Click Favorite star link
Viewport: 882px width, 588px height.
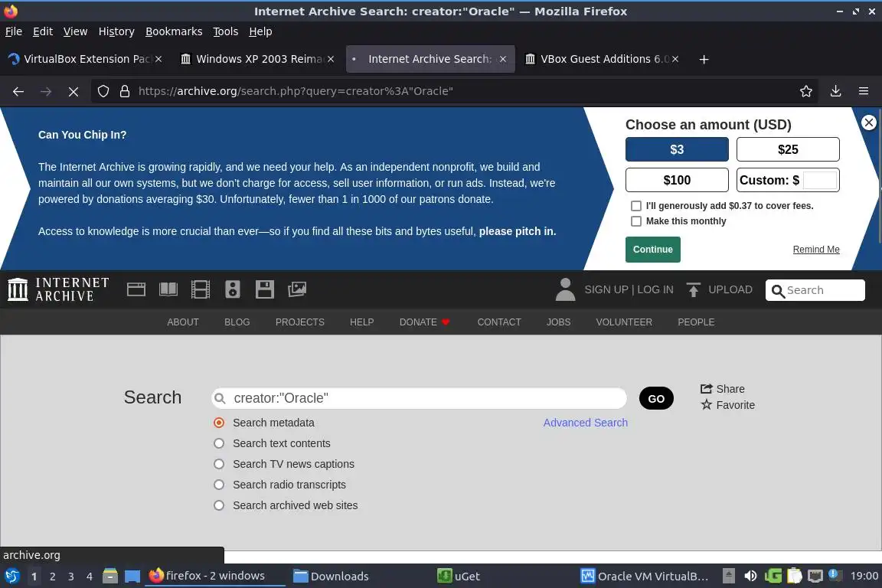(x=728, y=405)
